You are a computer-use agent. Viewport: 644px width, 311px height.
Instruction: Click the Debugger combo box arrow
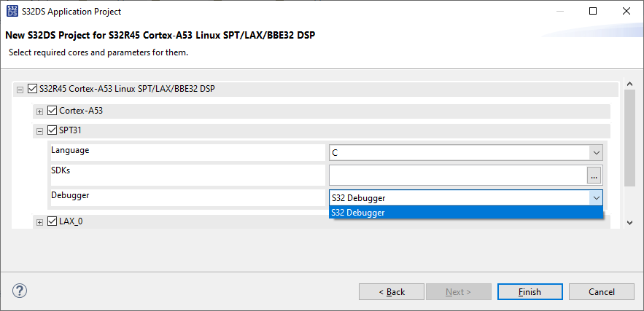click(596, 198)
